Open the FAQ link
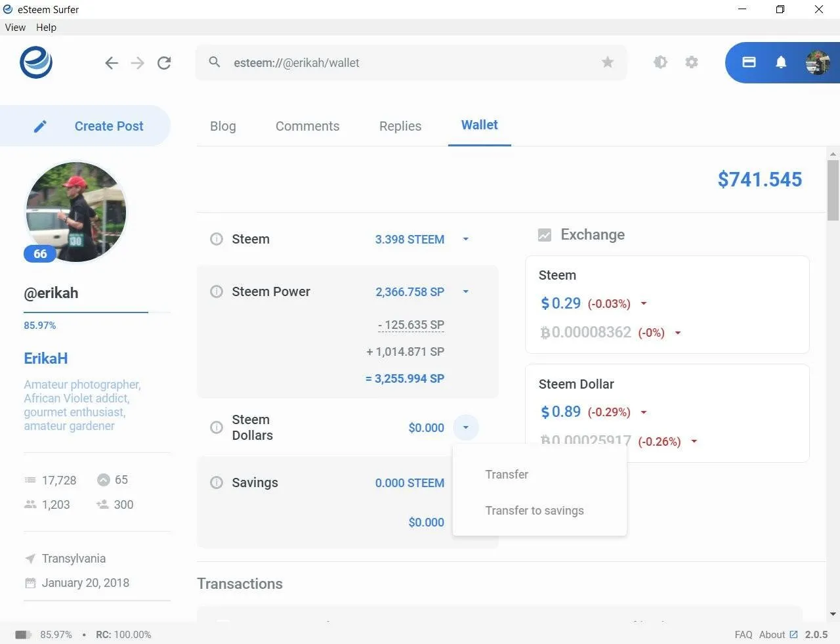Screen dimensions: 840x644 click(x=744, y=635)
